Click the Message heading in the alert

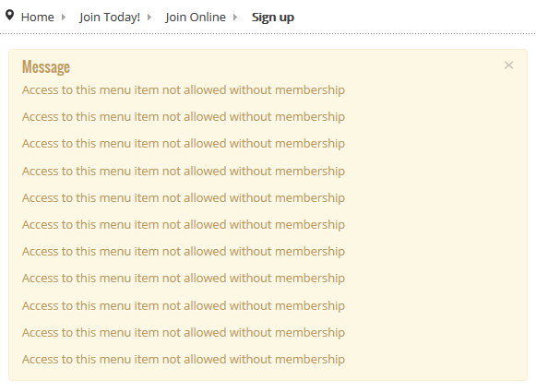point(46,66)
